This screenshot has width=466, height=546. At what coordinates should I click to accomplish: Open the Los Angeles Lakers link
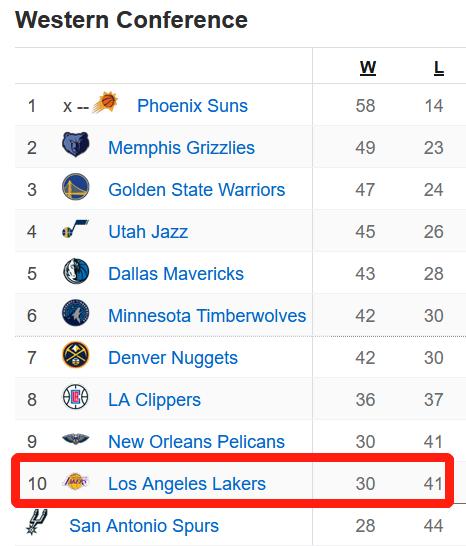pyautogui.click(x=187, y=484)
